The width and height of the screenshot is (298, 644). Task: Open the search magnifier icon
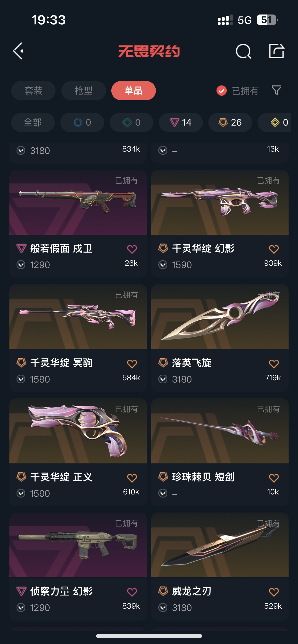[243, 51]
